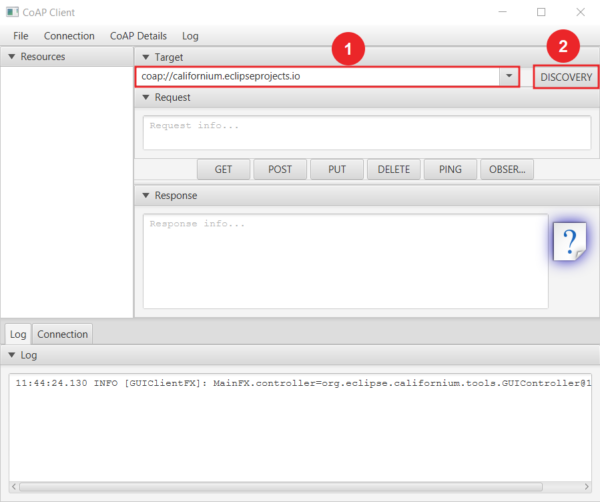Open the target URI dropdown arrow
The height and width of the screenshot is (502, 600).
509,77
